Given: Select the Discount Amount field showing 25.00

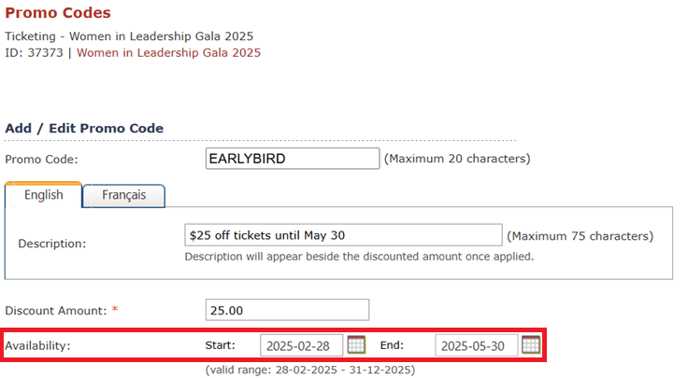Looking at the screenshot, I should point(287,310).
